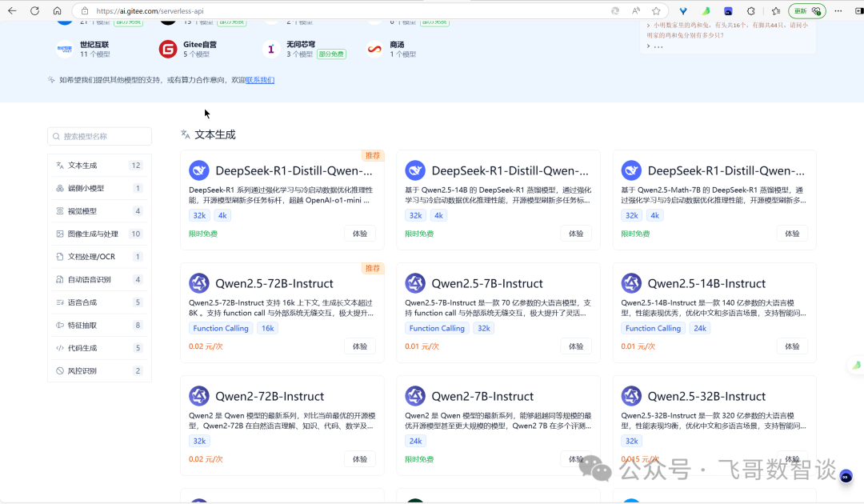Add this page to favorites with the star

[x=656, y=10]
